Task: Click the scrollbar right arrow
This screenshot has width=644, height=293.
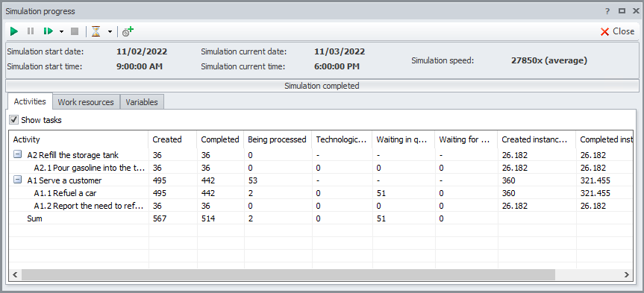Action: tap(626, 274)
